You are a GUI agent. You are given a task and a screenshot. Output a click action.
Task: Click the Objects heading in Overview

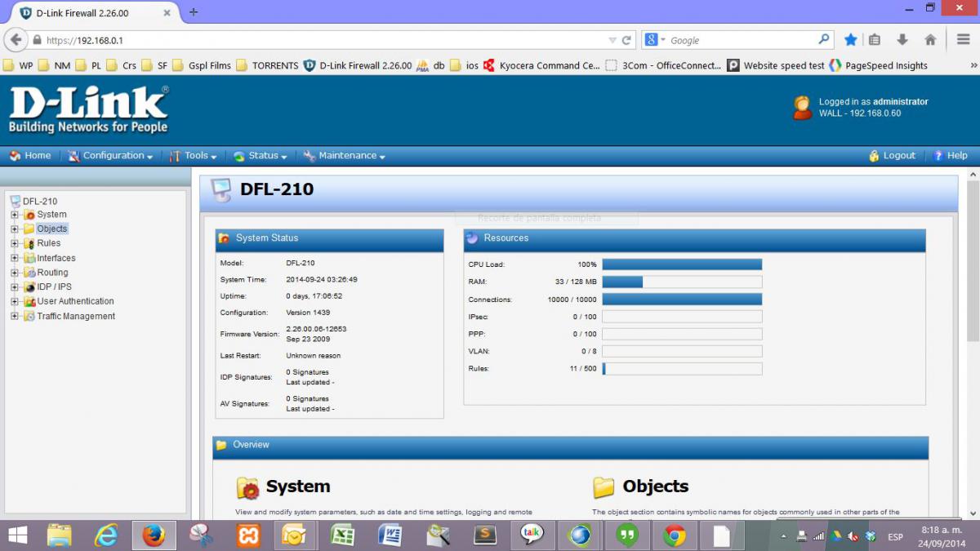pyautogui.click(x=656, y=487)
